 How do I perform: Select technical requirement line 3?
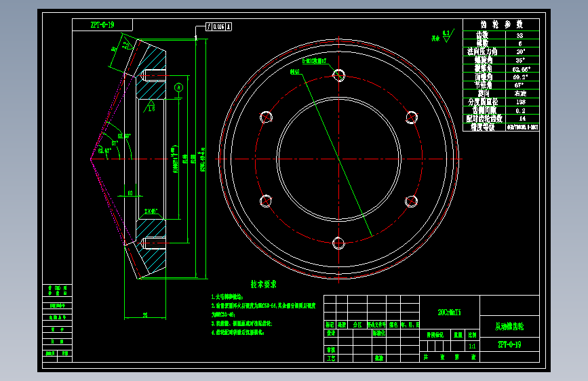[242, 323]
